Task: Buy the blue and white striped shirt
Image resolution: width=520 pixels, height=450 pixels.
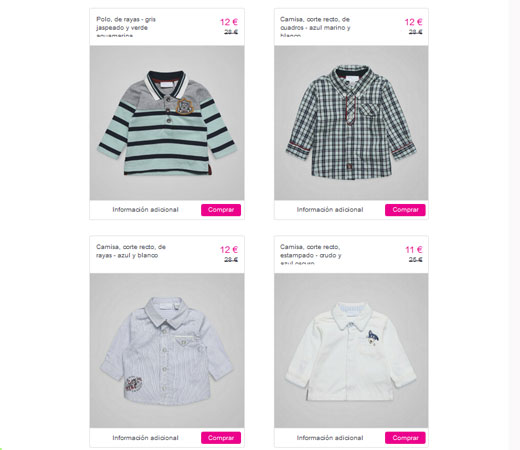Action: coord(221,438)
